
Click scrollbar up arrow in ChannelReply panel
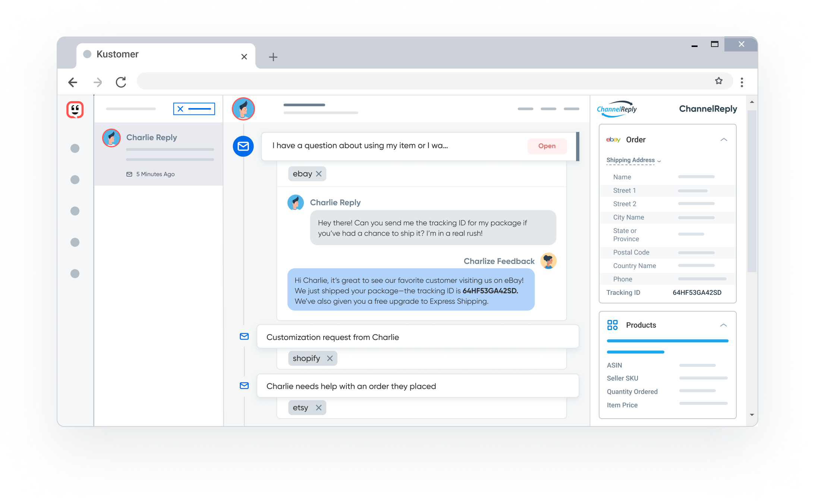752,102
